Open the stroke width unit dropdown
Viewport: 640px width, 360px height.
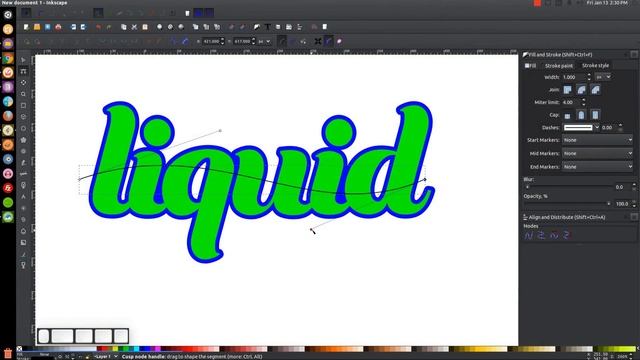pos(603,77)
